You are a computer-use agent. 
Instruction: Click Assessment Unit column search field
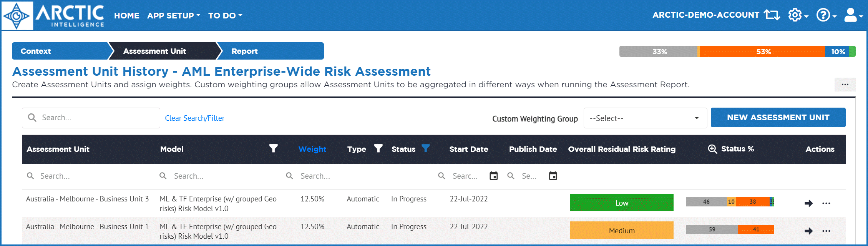[x=88, y=176]
